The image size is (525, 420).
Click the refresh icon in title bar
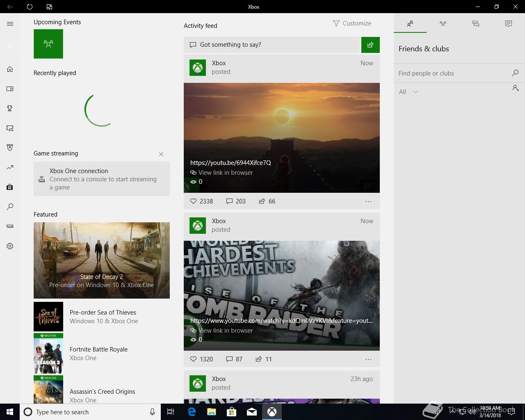coord(30,7)
